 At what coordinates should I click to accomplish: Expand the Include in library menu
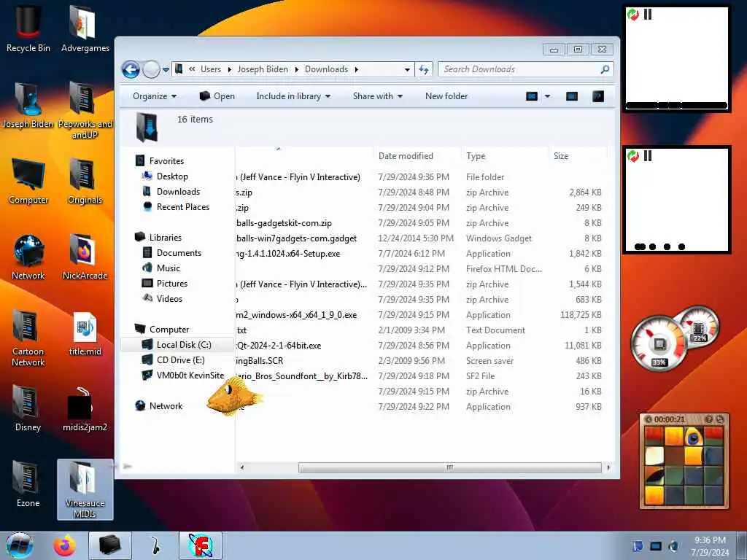(x=293, y=96)
